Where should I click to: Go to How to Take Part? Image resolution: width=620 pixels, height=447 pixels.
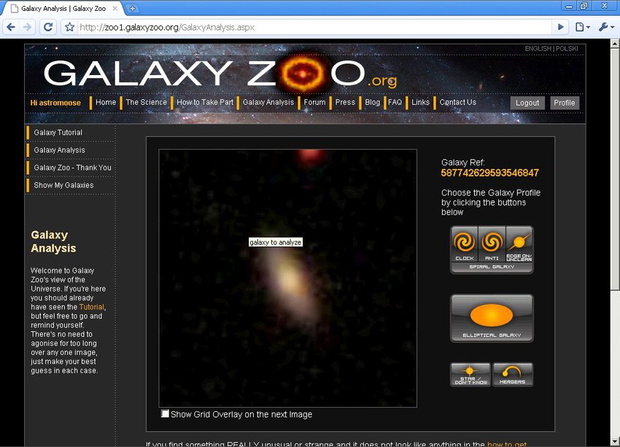pyautogui.click(x=205, y=102)
